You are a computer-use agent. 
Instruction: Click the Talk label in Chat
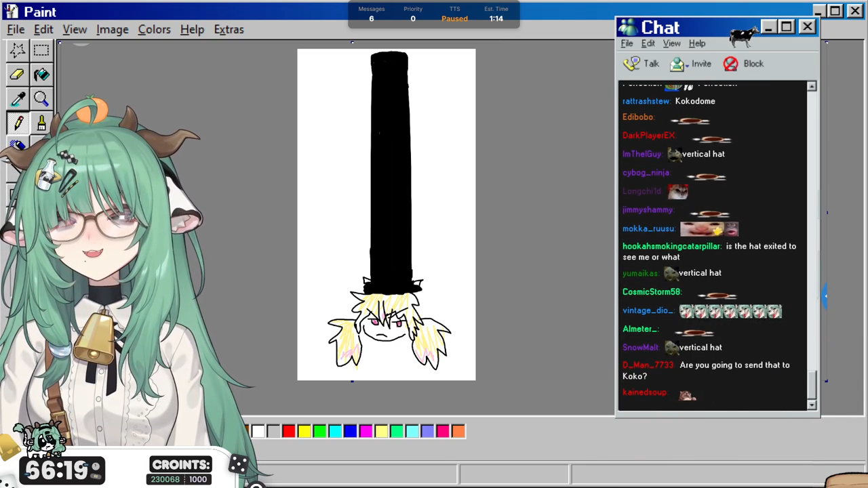(651, 64)
